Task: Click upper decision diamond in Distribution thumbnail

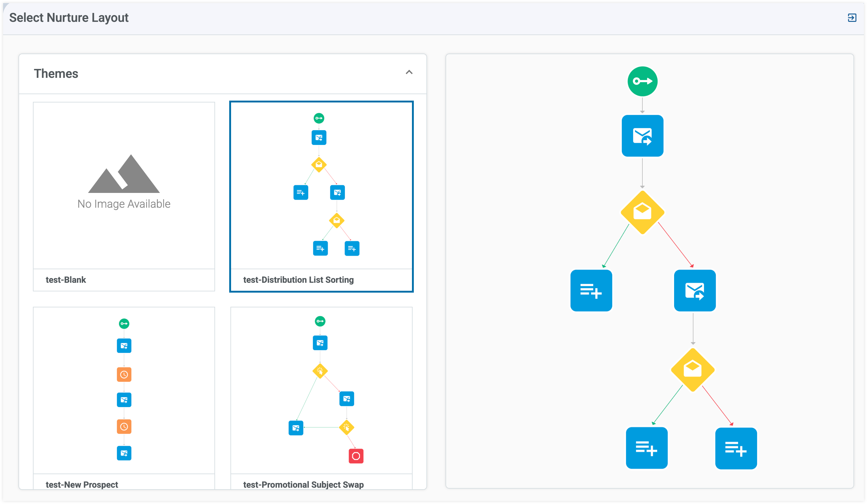Action: (x=319, y=165)
